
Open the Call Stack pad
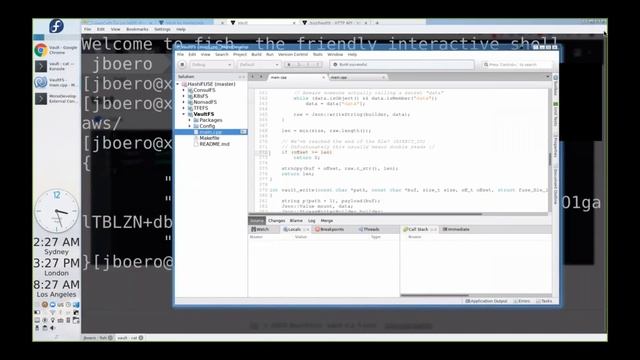tap(416, 229)
